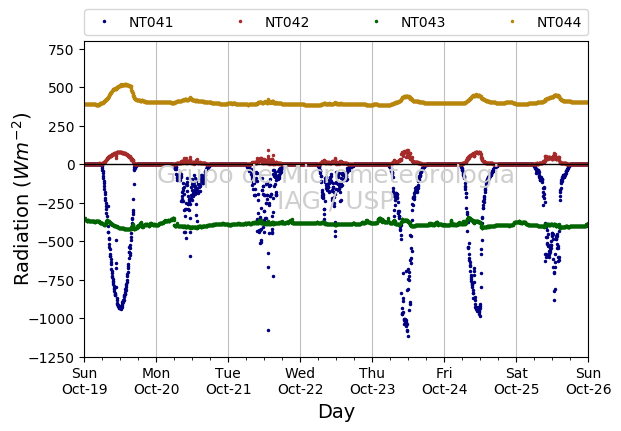The height and width of the screenshot is (431, 621).
Task: Click the Day x-axis title
Action: [x=336, y=412]
